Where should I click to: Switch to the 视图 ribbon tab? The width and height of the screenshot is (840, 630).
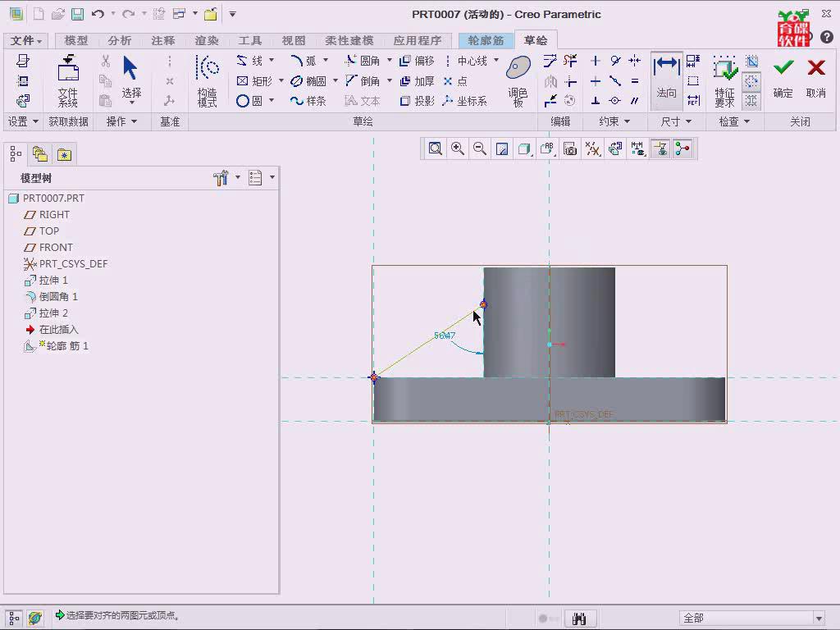click(294, 40)
